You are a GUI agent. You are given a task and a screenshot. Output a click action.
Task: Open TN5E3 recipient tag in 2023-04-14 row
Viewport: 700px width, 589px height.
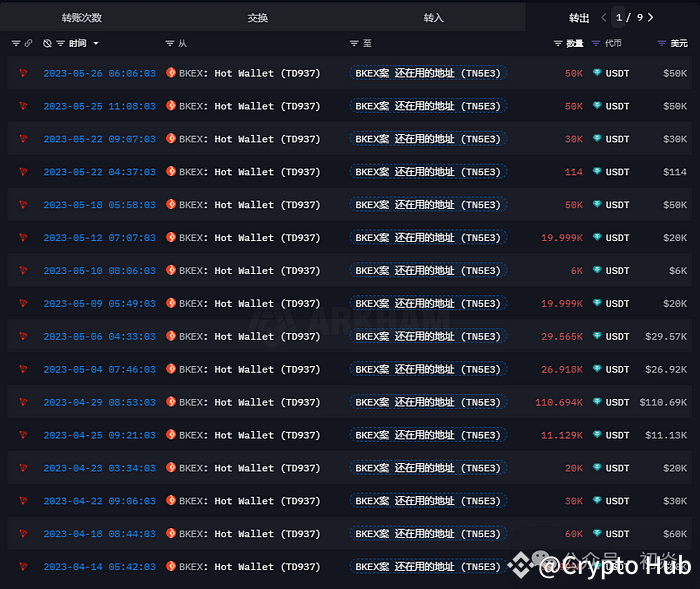[428, 567]
